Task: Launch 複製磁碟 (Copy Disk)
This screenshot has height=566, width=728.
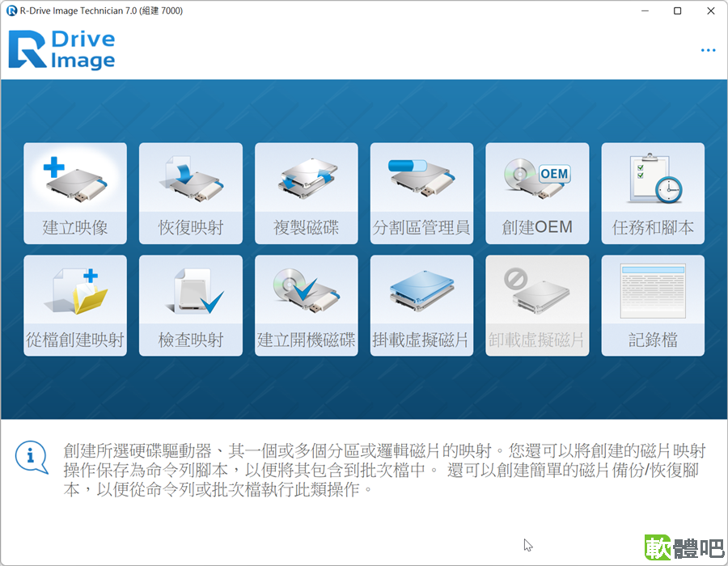Action: click(x=307, y=192)
